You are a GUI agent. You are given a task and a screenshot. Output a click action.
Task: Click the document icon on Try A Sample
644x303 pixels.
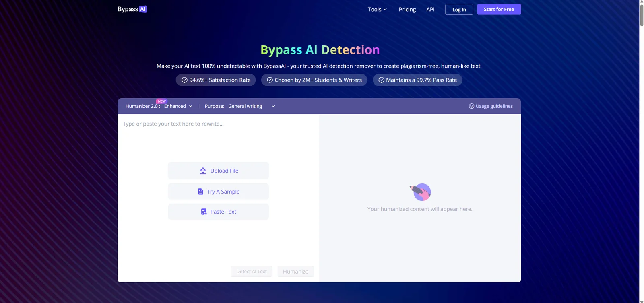tap(200, 192)
